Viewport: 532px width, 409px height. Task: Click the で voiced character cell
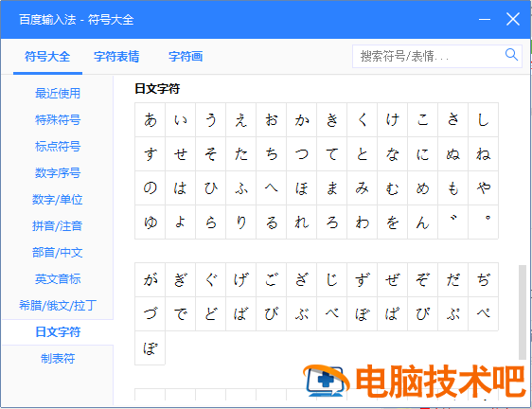180,313
